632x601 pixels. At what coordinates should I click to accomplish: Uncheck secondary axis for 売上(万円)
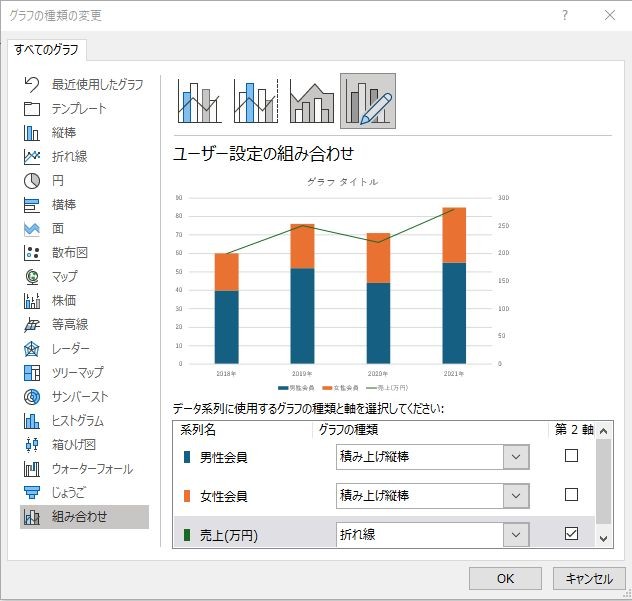point(571,533)
